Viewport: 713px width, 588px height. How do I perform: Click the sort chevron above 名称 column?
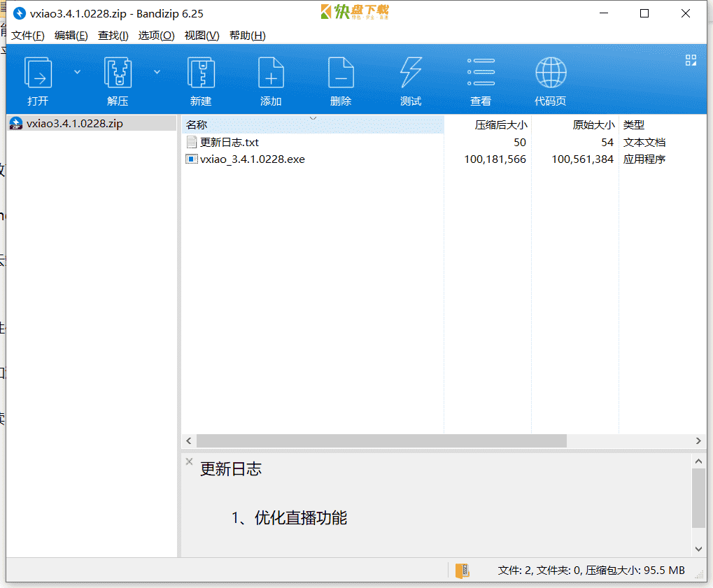[313, 119]
